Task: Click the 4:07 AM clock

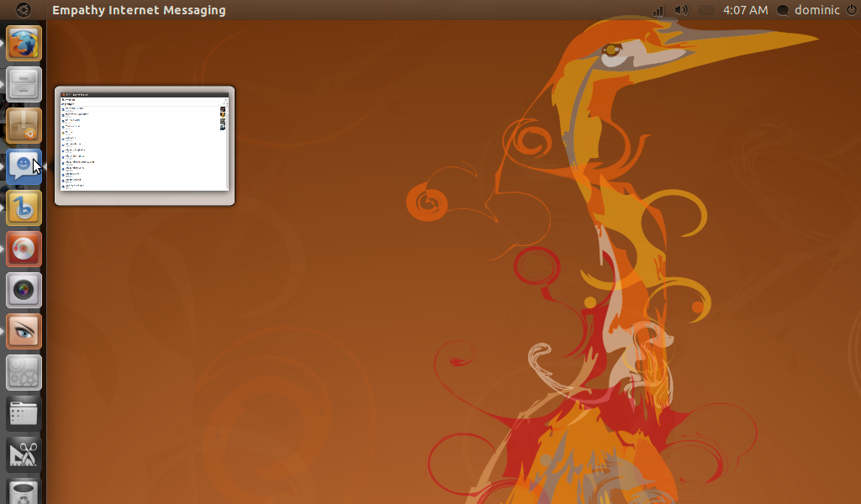Action: 745,10
